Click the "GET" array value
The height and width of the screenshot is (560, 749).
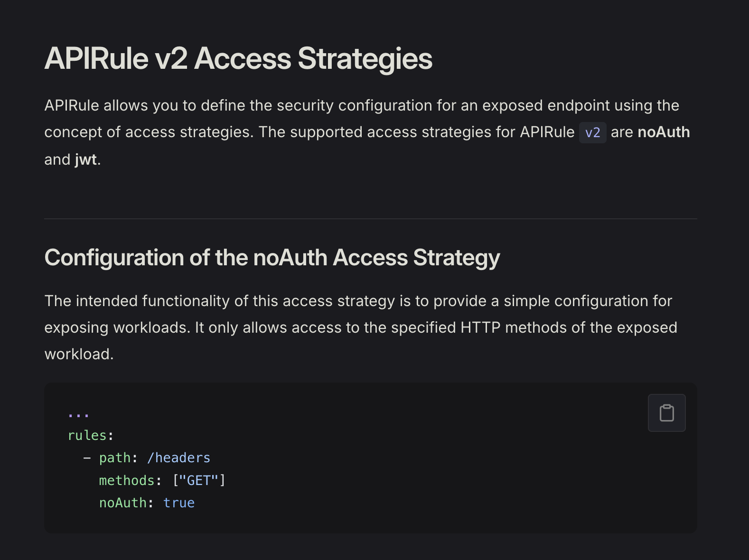tap(198, 480)
